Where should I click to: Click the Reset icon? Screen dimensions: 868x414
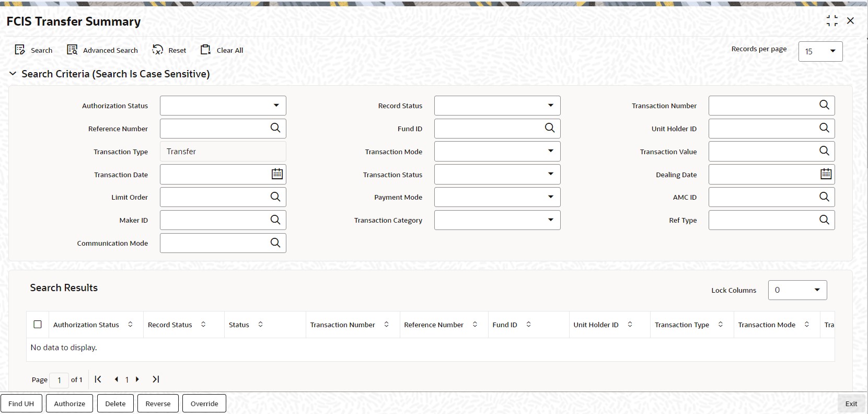coord(158,50)
